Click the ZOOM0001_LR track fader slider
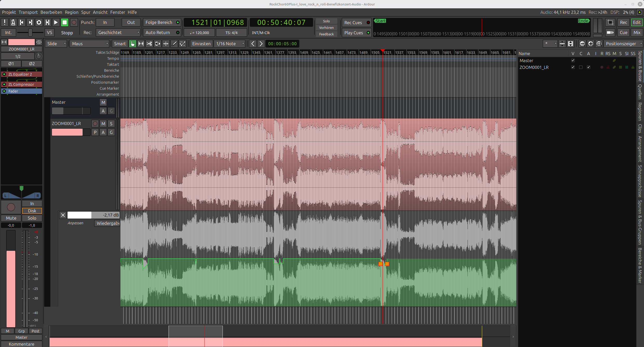Viewport: 644px width, 347px height. pyautogui.click(x=71, y=132)
